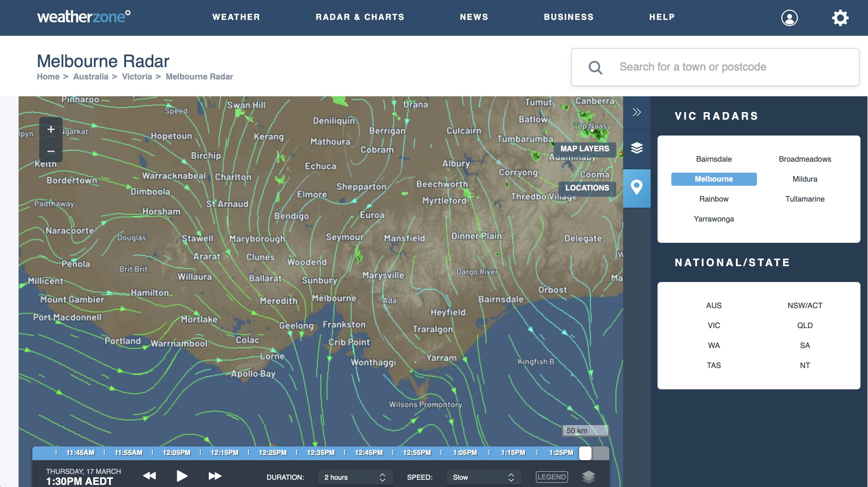Open the News menu item

[x=474, y=17]
